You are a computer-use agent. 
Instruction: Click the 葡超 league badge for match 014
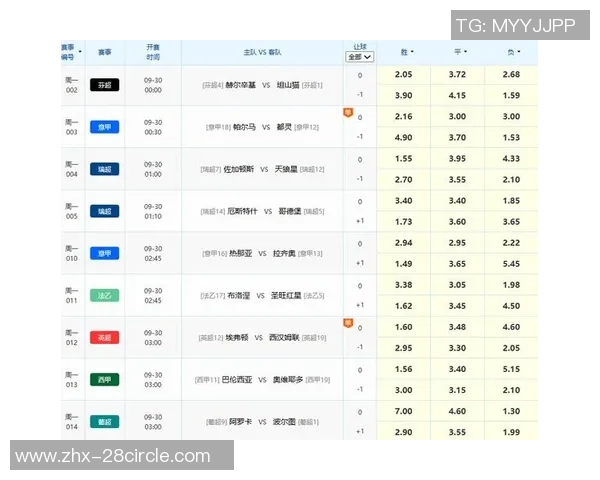104,422
